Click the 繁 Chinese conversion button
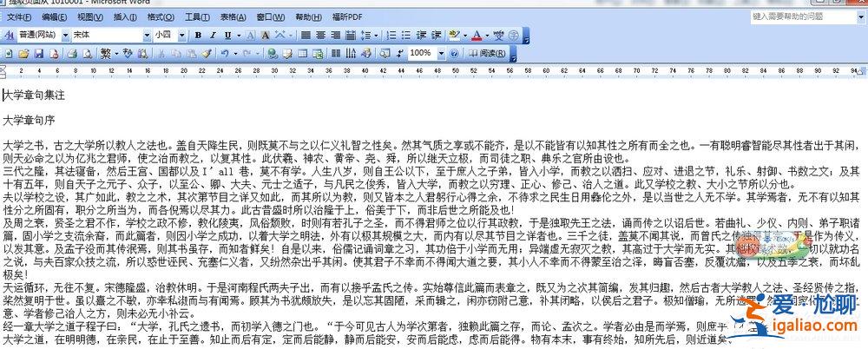The image size is (868, 349). (x=106, y=54)
